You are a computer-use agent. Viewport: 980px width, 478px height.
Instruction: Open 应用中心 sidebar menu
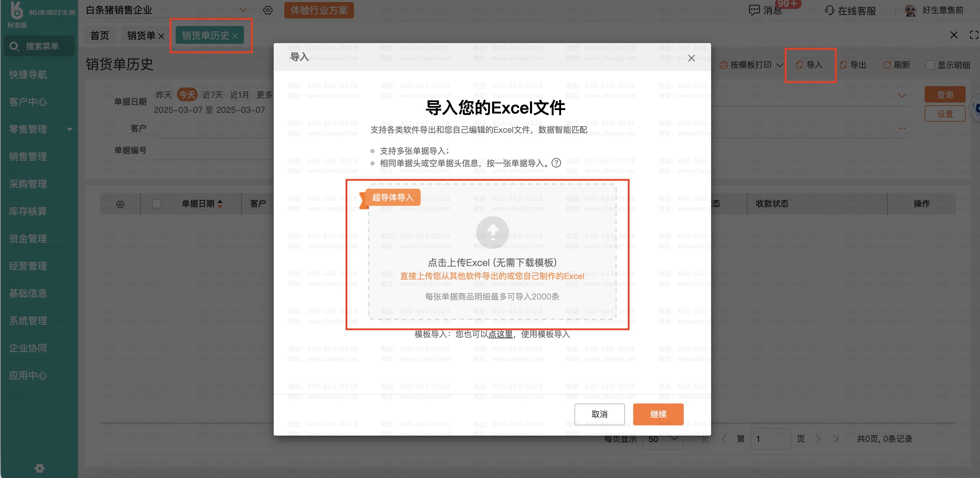tap(28, 376)
